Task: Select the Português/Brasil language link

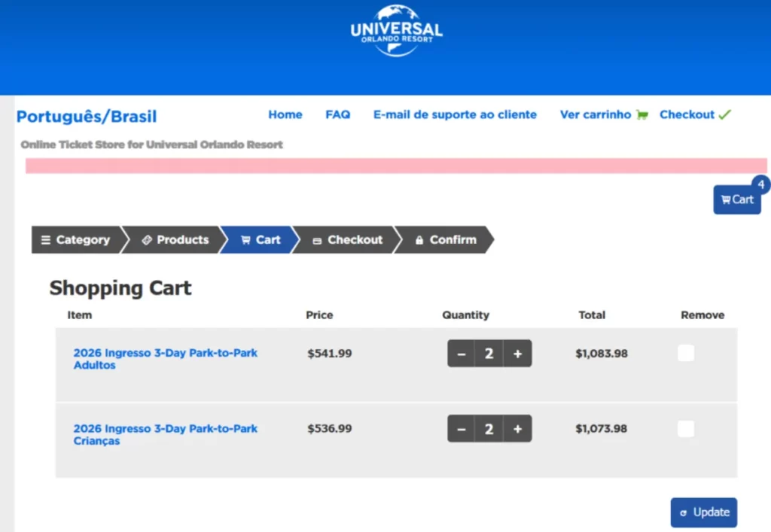Action: coord(86,117)
